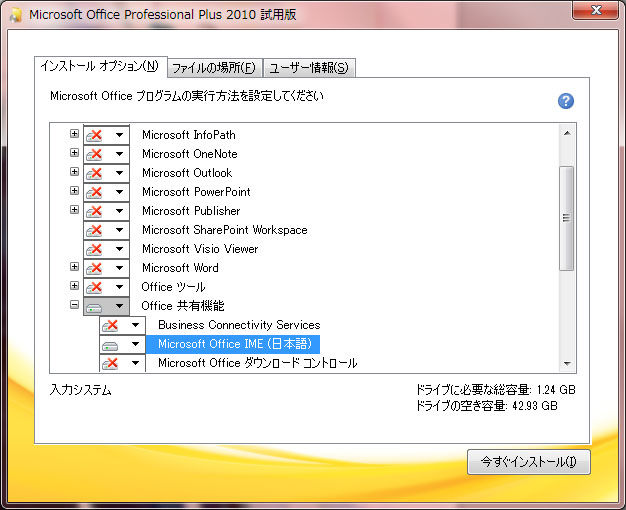Open install options dropdown arrow for Microsoft OneNote

119,154
